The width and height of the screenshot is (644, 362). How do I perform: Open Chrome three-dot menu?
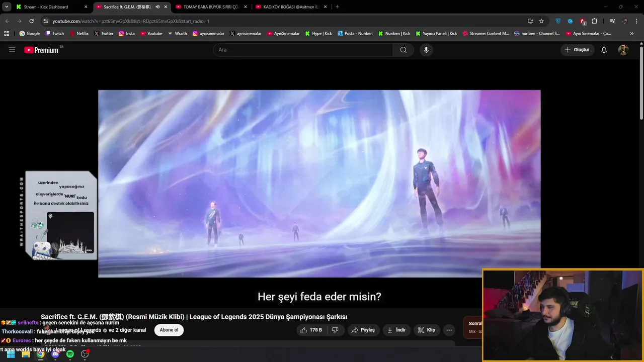(x=637, y=21)
